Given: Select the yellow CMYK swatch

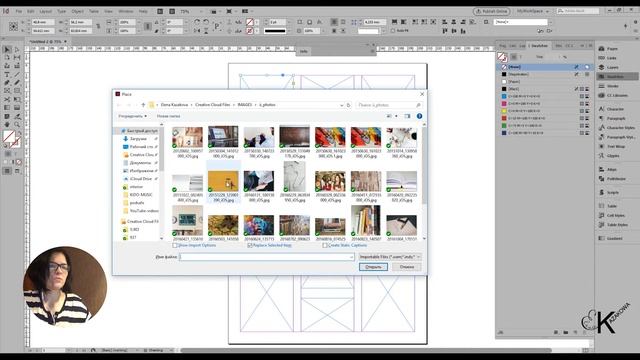Looking at the screenshot, I should point(544,111).
